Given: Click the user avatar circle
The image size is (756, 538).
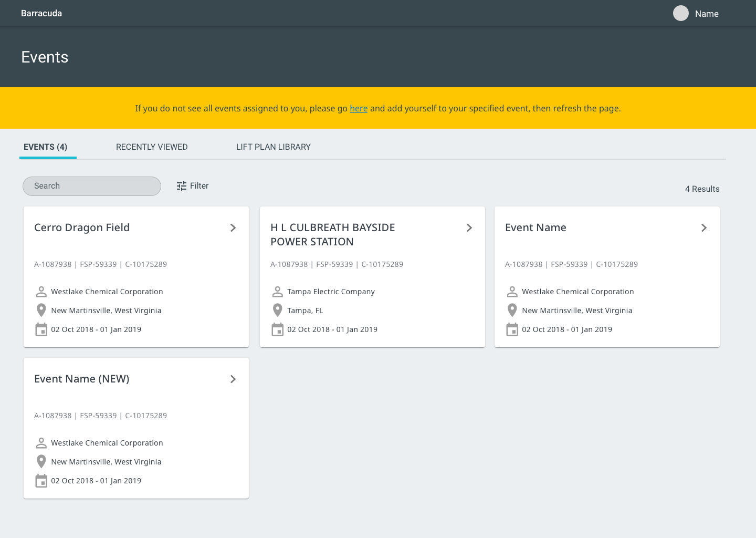Looking at the screenshot, I should pos(681,14).
